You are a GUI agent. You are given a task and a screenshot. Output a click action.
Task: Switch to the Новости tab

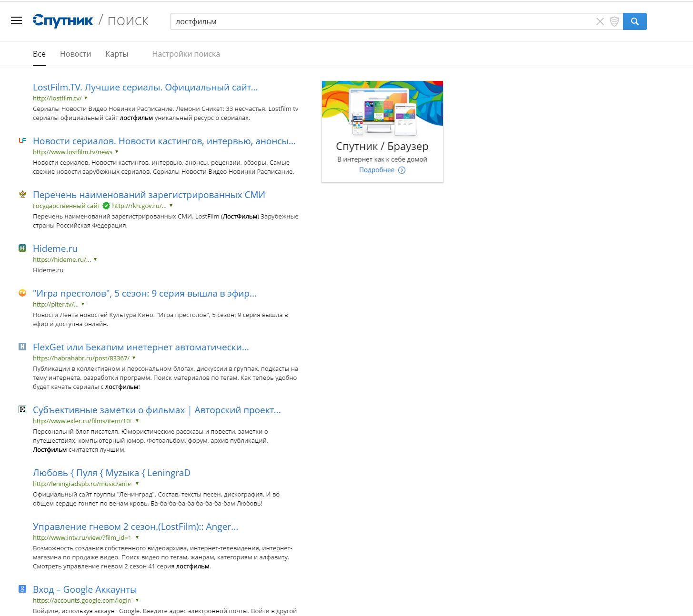click(75, 54)
